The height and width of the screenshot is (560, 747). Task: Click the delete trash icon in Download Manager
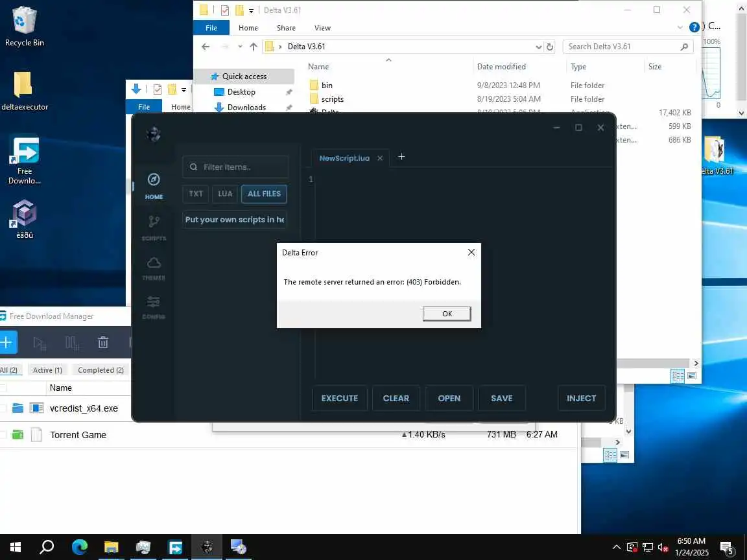click(103, 342)
